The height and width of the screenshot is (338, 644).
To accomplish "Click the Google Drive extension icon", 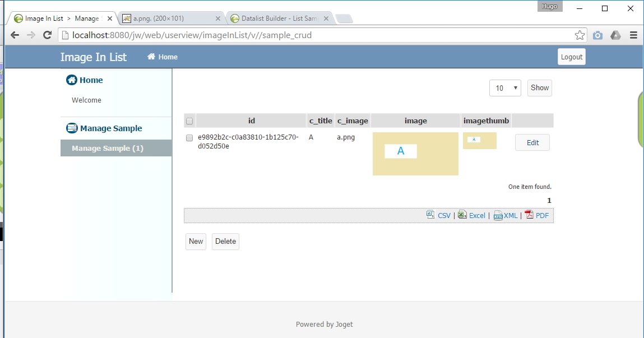I will point(615,35).
